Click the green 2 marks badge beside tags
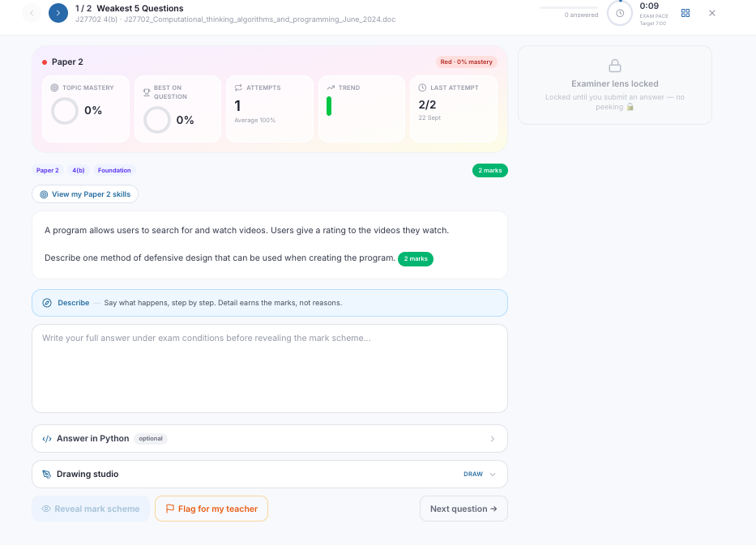 pyautogui.click(x=490, y=171)
